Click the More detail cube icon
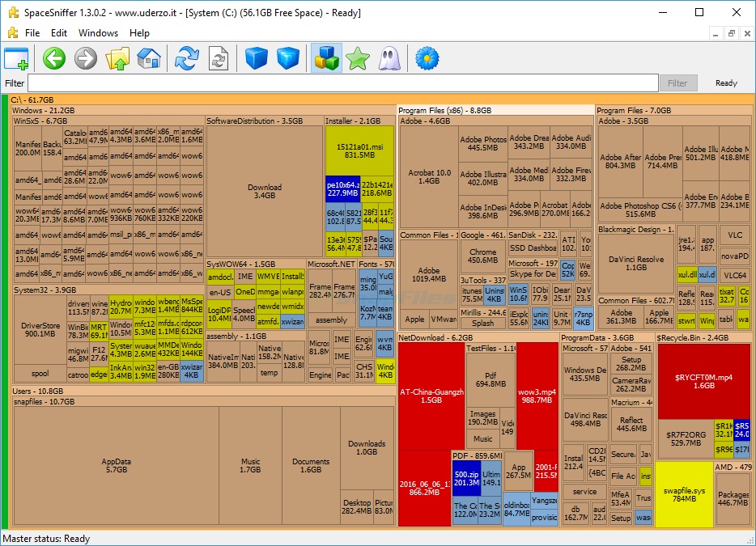The width and height of the screenshot is (756, 546). [x=287, y=58]
